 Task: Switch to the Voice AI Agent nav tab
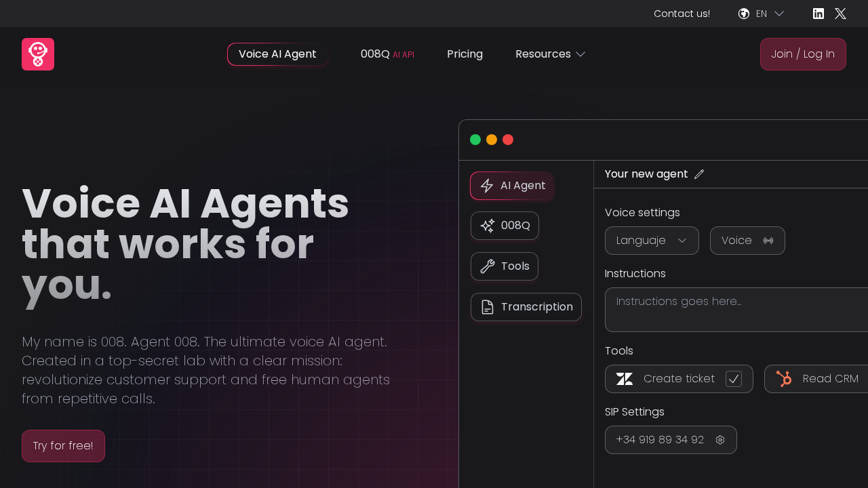pos(278,54)
